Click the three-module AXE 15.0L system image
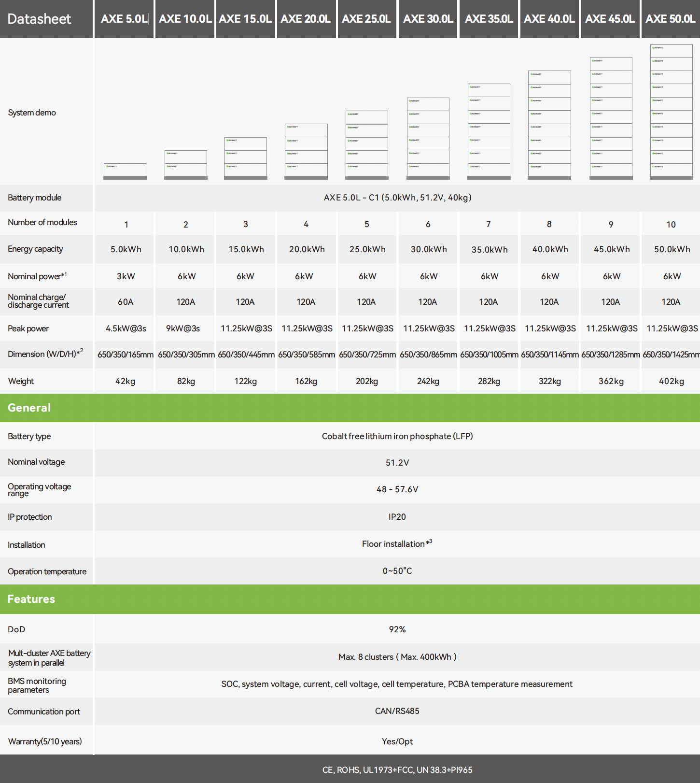 [246, 158]
